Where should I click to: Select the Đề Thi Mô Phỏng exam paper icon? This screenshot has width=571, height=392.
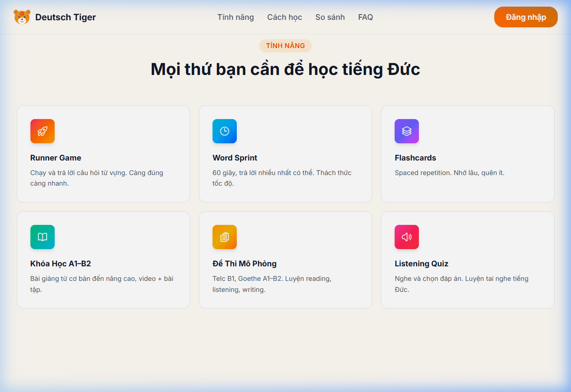(224, 237)
